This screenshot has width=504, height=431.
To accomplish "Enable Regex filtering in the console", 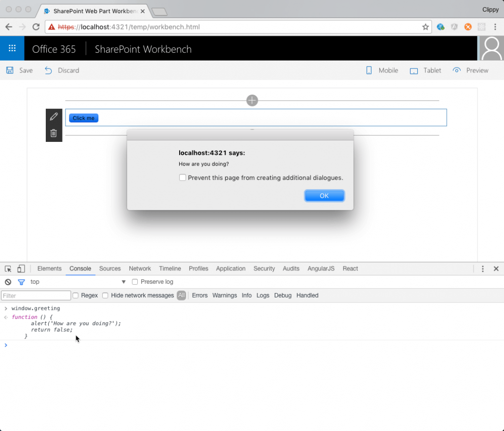I will pos(77,295).
